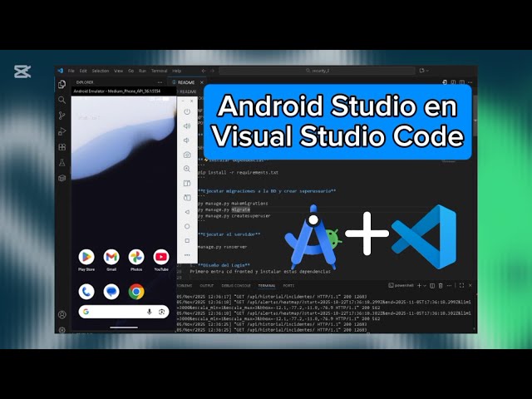Open the Testing flask view
Viewport: 532px width, 399px height.
tap(62, 163)
